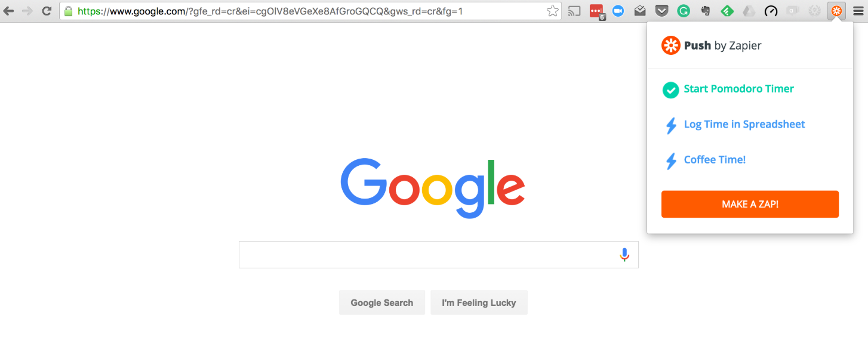Open the Zoom extension icon
The width and height of the screenshot is (868, 362).
click(x=618, y=11)
